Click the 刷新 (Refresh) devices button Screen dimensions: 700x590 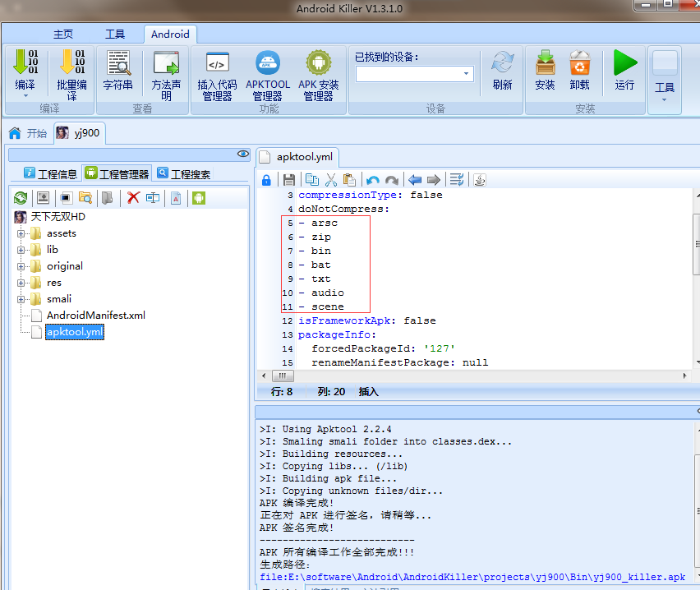pos(502,71)
